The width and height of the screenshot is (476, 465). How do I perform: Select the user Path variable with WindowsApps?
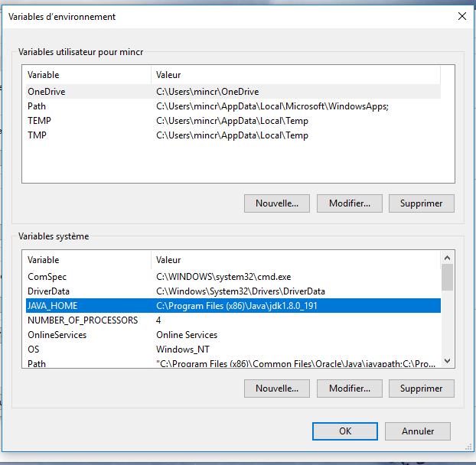coord(37,106)
